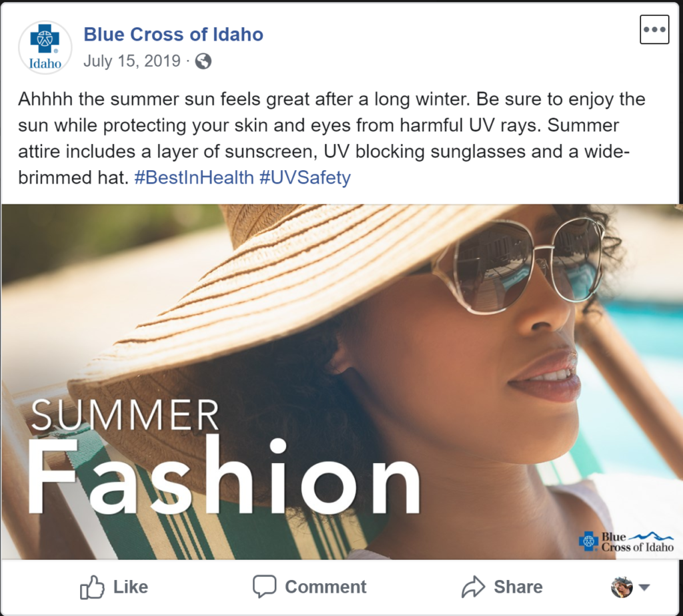683x616 pixels.
Task: Click the thumbs-up Like icon
Action: point(92,587)
